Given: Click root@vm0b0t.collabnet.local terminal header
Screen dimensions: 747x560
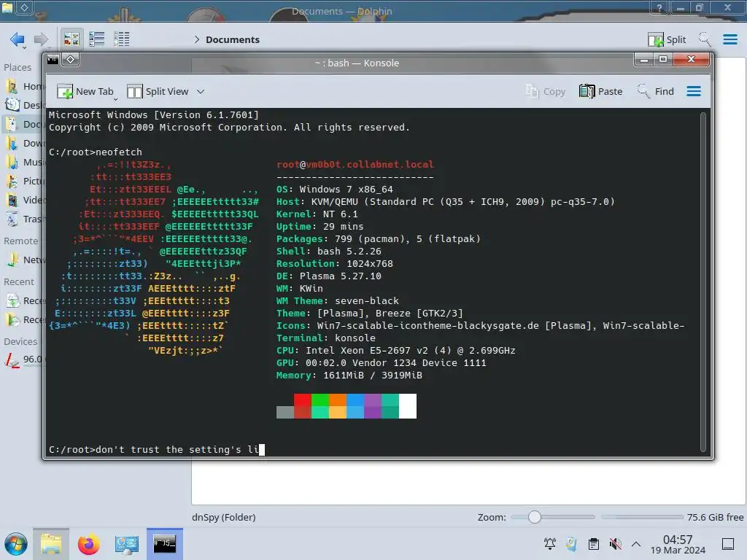Looking at the screenshot, I should click(355, 165).
